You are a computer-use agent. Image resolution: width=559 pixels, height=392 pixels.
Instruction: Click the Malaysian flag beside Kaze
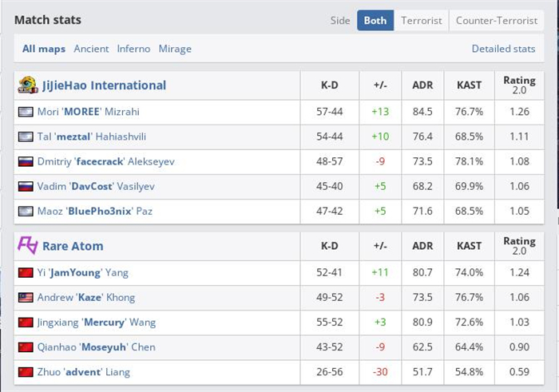[x=26, y=298]
